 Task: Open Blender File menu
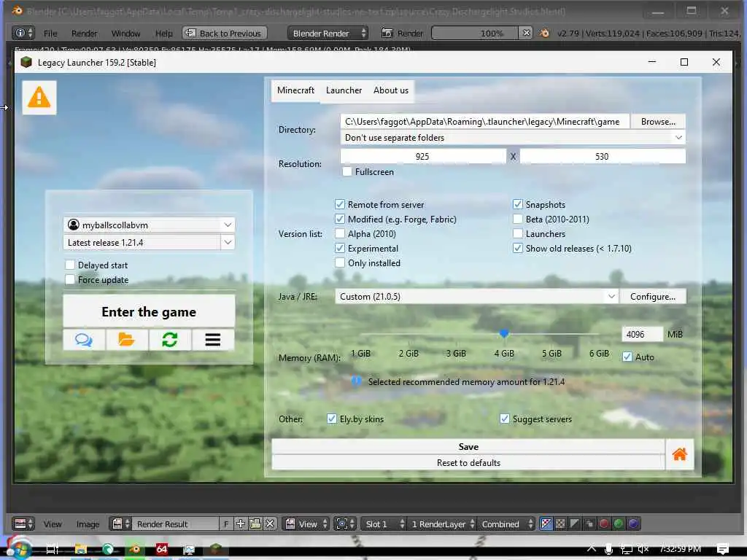[50, 34]
